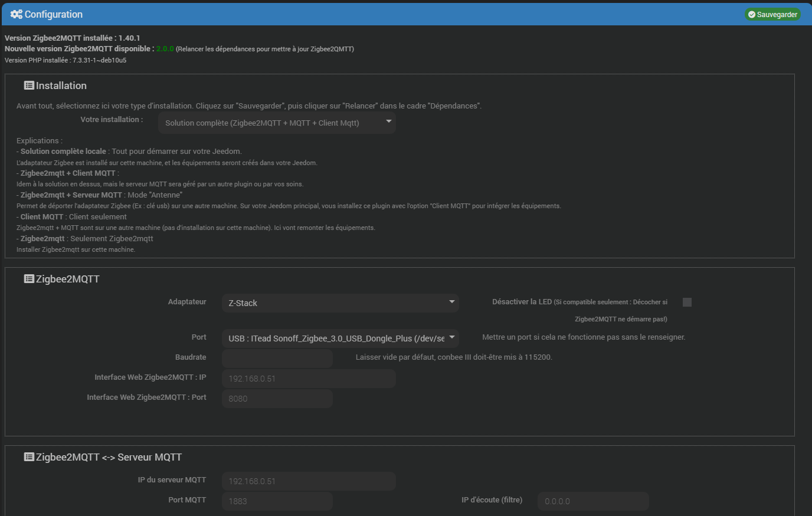
Task: Click the Solution complète locale explanation
Action: coord(129,152)
